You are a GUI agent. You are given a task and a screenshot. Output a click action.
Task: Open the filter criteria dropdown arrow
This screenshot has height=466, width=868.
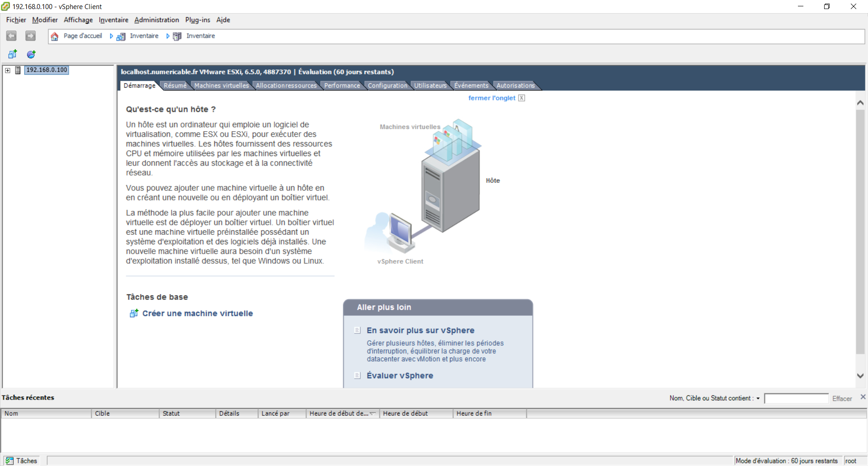[758, 399]
